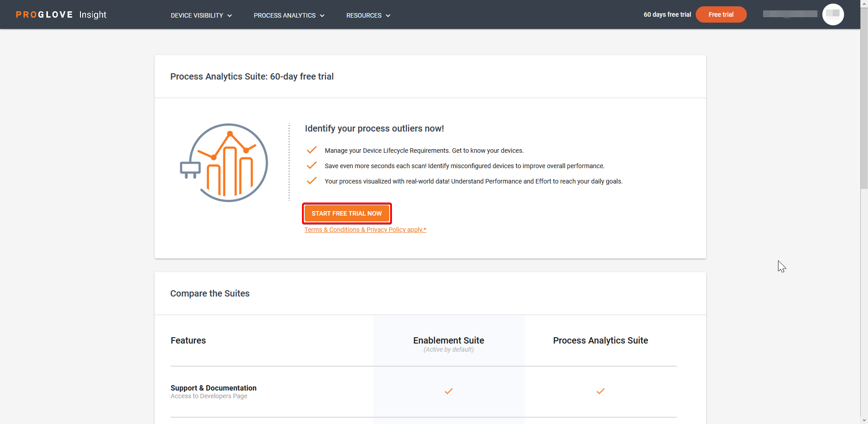This screenshot has height=424, width=868.
Task: Open the Device Visibility menu
Action: click(201, 15)
